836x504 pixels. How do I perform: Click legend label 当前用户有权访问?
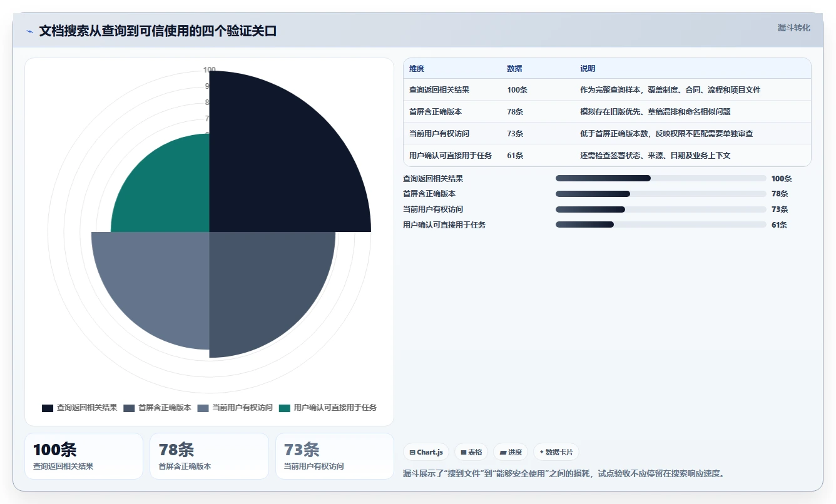tap(242, 408)
